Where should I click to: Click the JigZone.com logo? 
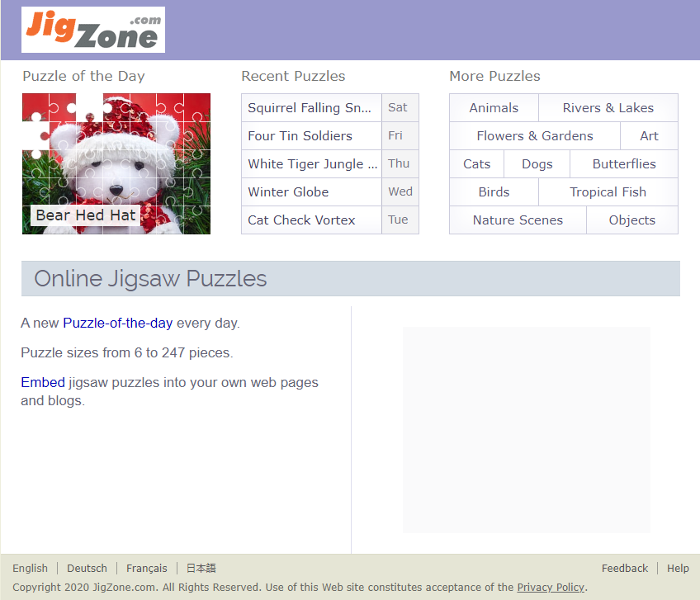pos(92,30)
